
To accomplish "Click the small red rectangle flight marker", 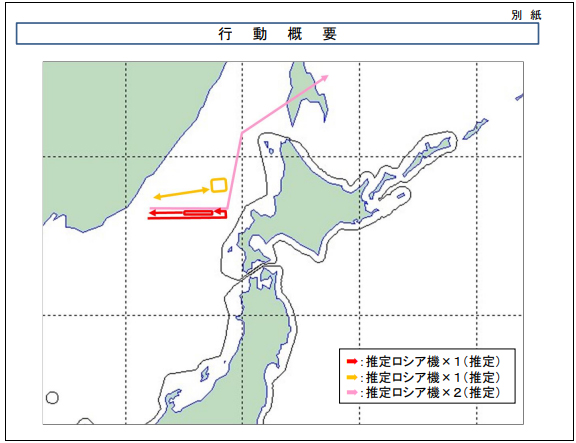I will (198, 213).
